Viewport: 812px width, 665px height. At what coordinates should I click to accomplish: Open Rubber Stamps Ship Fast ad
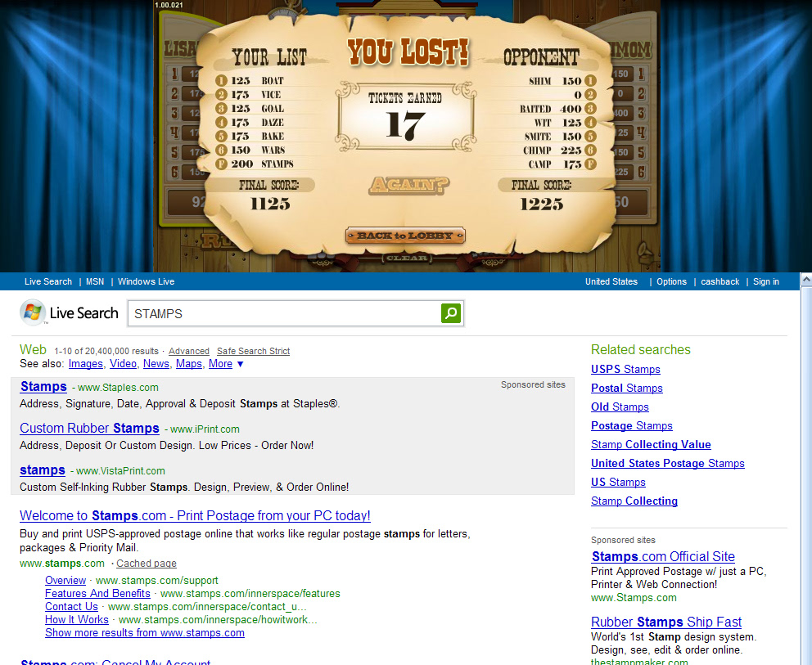(x=666, y=622)
